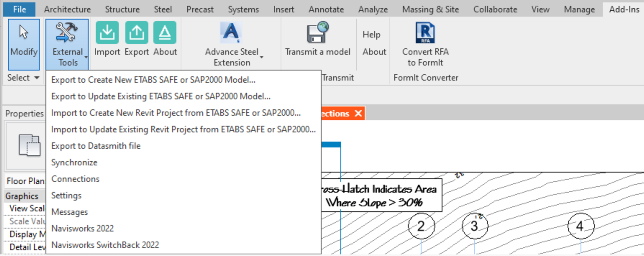Select Synchronize from External Tools menu
This screenshot has height=256, width=644.
pos(184,162)
